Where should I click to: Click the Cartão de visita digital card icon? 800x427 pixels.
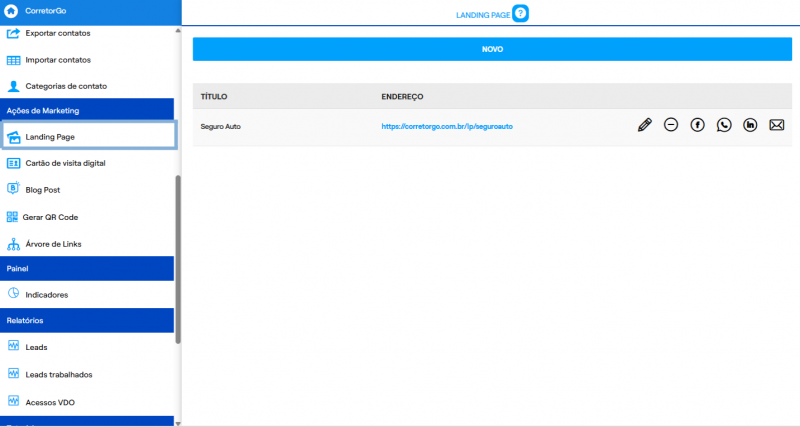click(13, 163)
